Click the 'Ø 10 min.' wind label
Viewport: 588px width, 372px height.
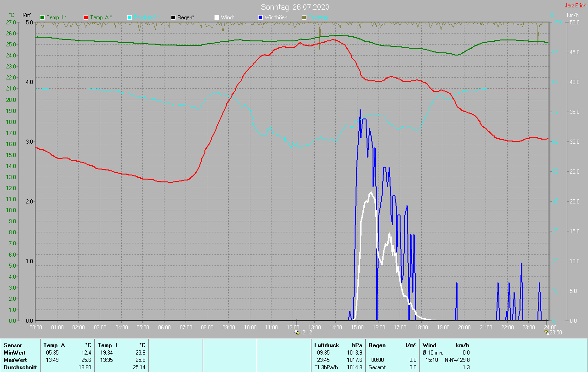[433, 353]
